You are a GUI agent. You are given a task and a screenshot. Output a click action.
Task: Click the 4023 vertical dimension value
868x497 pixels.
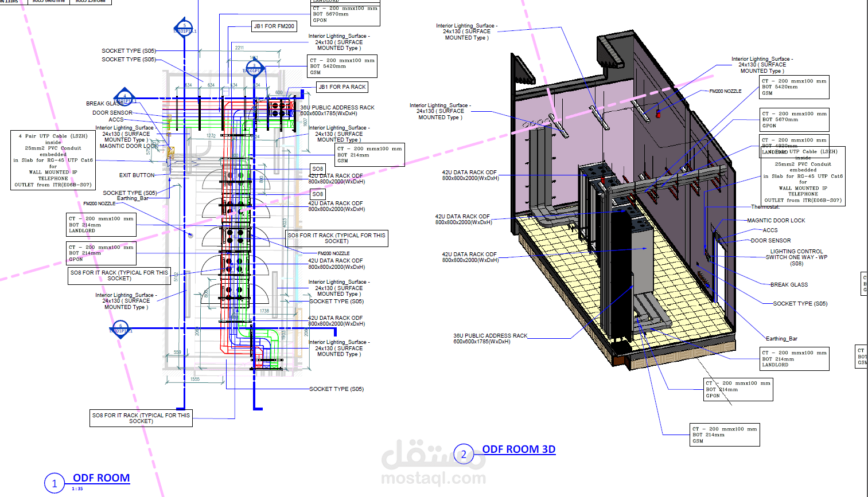[x=284, y=222]
